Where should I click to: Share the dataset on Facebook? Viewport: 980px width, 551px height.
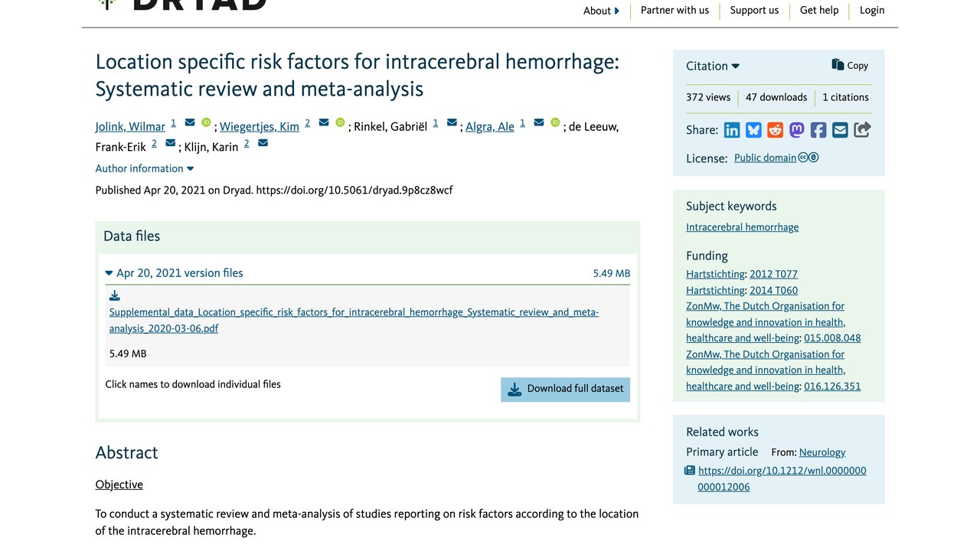tap(818, 130)
